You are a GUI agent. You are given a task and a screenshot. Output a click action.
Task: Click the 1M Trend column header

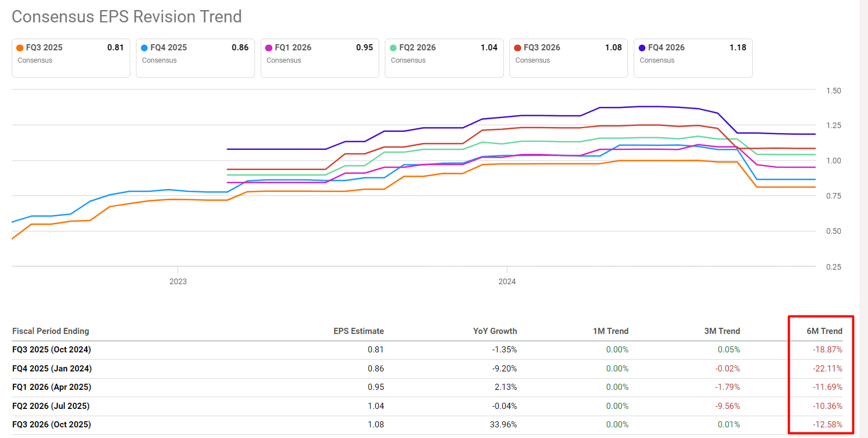pyautogui.click(x=611, y=331)
